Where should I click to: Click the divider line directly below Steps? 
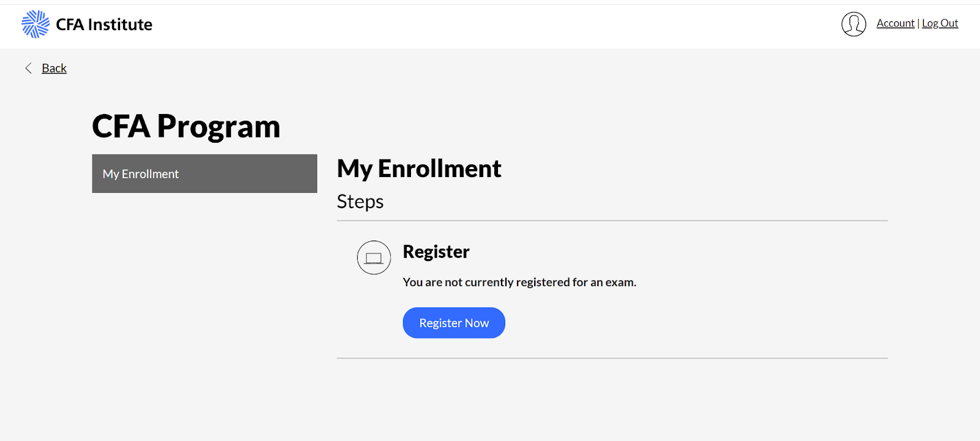[612, 221]
